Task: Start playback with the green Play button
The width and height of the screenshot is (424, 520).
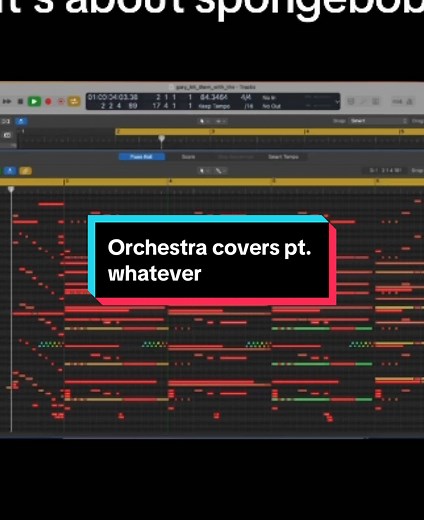Action: pyautogui.click(x=34, y=101)
